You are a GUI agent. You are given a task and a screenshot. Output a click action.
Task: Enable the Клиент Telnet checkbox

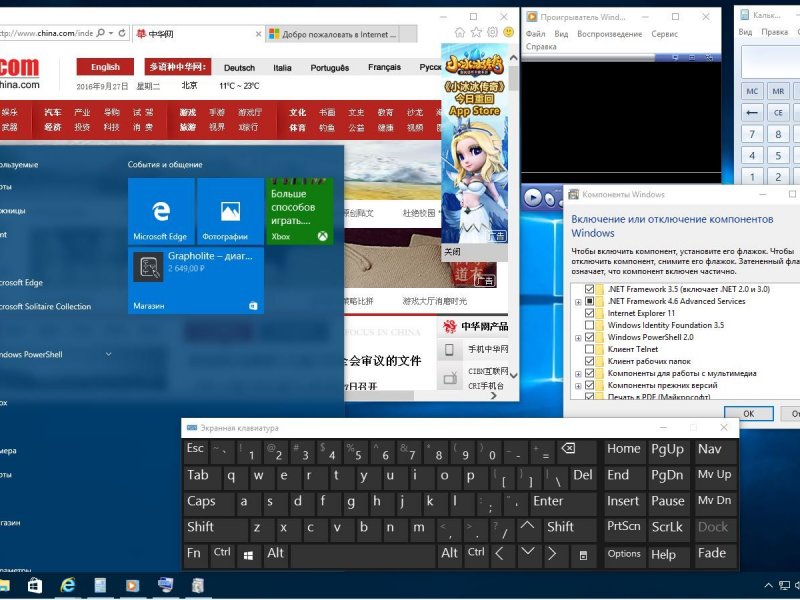[589, 349]
